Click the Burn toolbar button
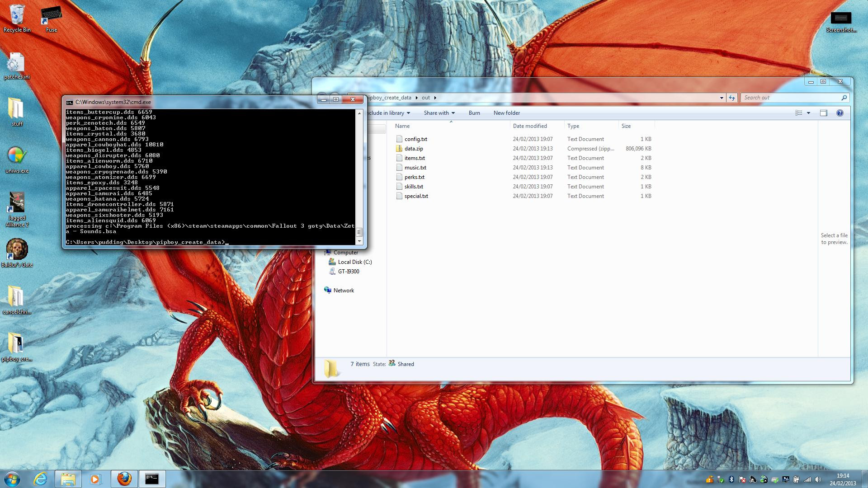Image resolution: width=868 pixels, height=488 pixels. (x=474, y=113)
